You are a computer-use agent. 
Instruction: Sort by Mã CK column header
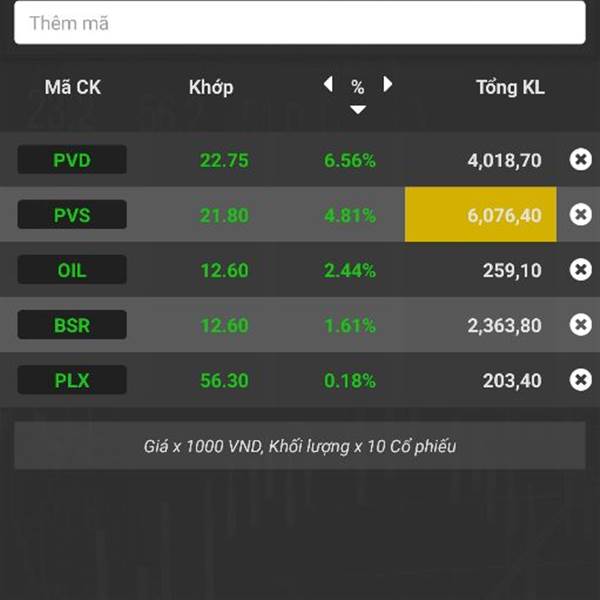tap(73, 87)
